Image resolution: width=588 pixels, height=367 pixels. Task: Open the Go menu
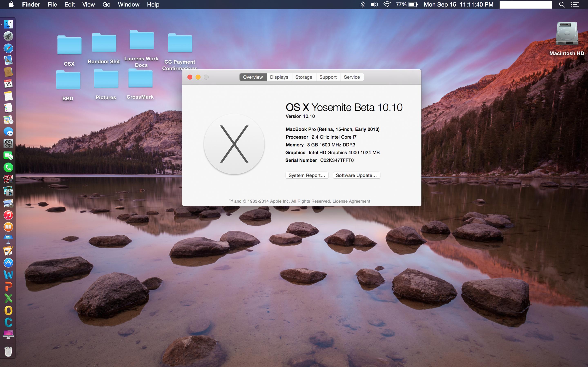click(x=106, y=4)
